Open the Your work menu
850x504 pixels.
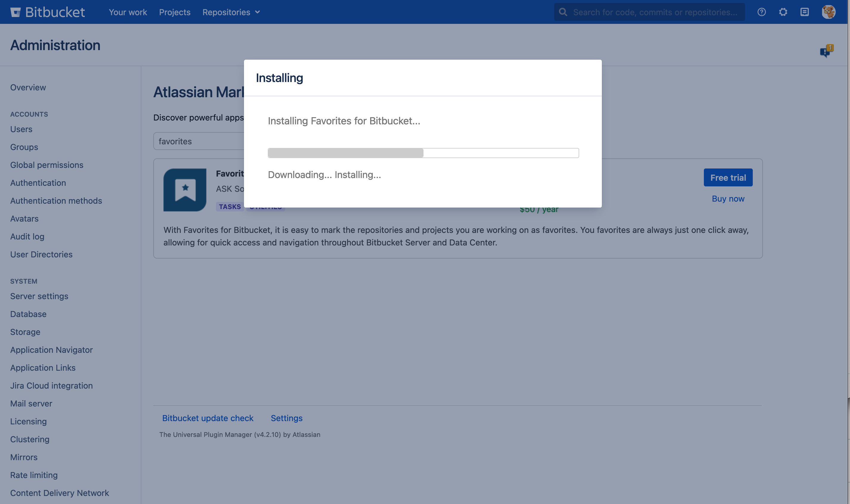(128, 12)
